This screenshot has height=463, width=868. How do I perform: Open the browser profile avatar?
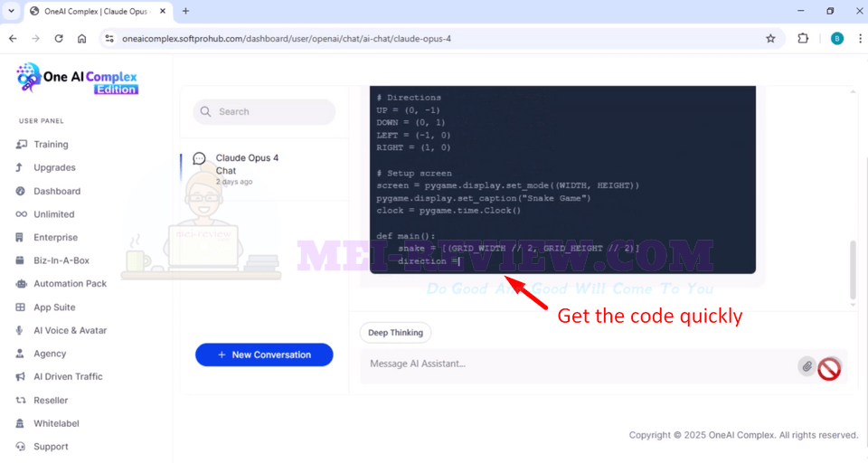coord(836,39)
